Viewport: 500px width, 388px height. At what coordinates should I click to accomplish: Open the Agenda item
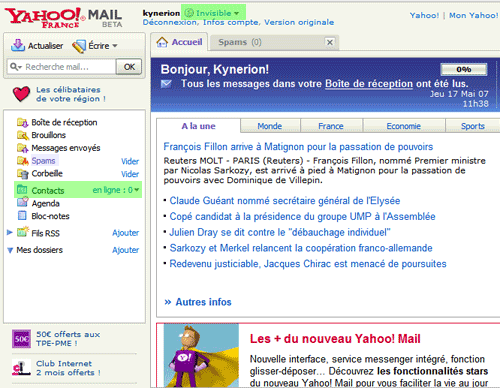46,203
